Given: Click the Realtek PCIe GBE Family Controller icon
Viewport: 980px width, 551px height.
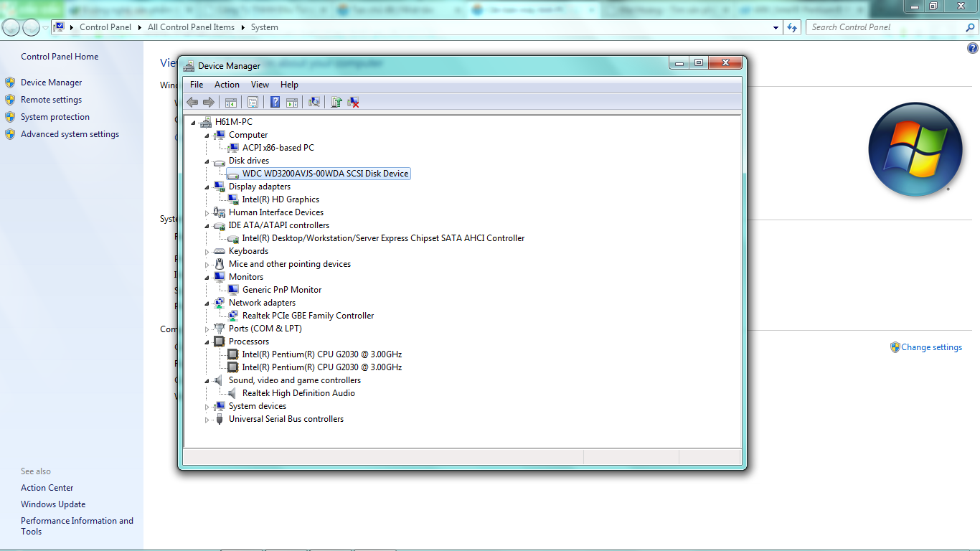Looking at the screenshot, I should coord(233,316).
